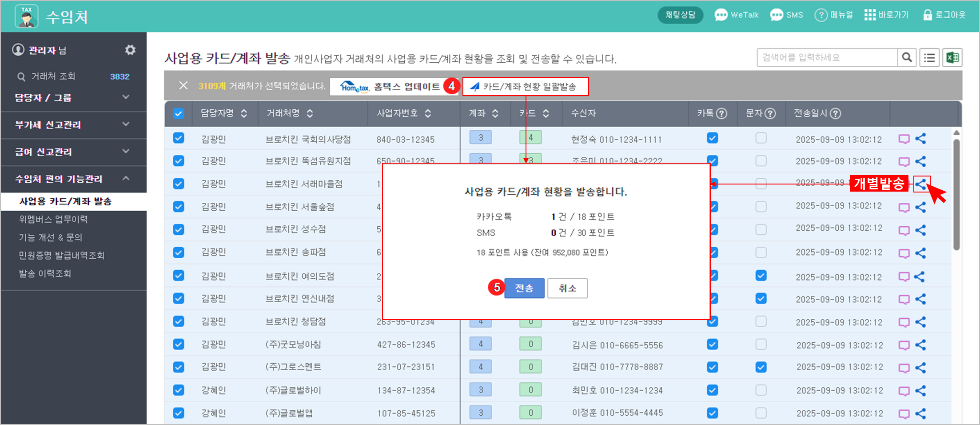Click the 문자 column help icon
980x425 pixels.
click(x=770, y=113)
